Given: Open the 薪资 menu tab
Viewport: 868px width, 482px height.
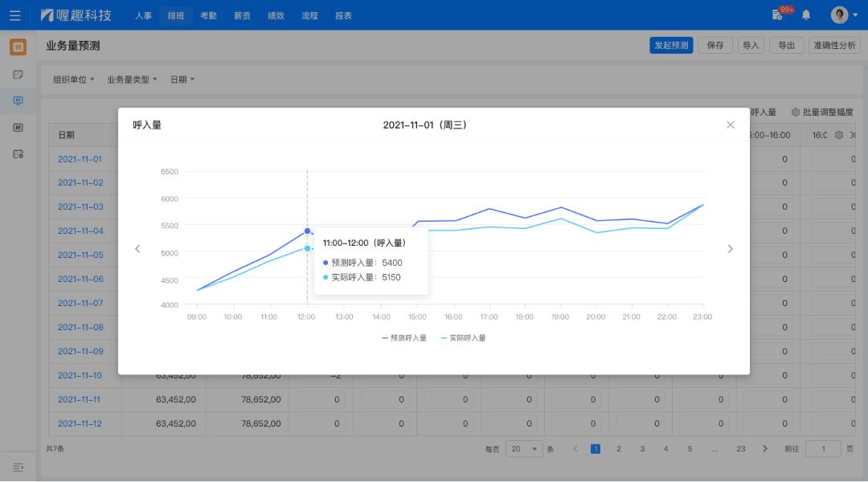Looking at the screenshot, I should point(242,15).
